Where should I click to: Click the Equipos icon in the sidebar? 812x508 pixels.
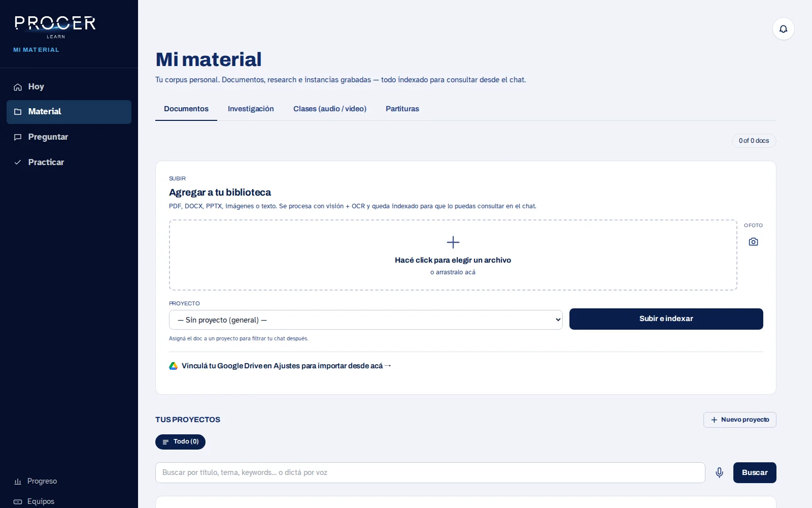pyautogui.click(x=18, y=501)
